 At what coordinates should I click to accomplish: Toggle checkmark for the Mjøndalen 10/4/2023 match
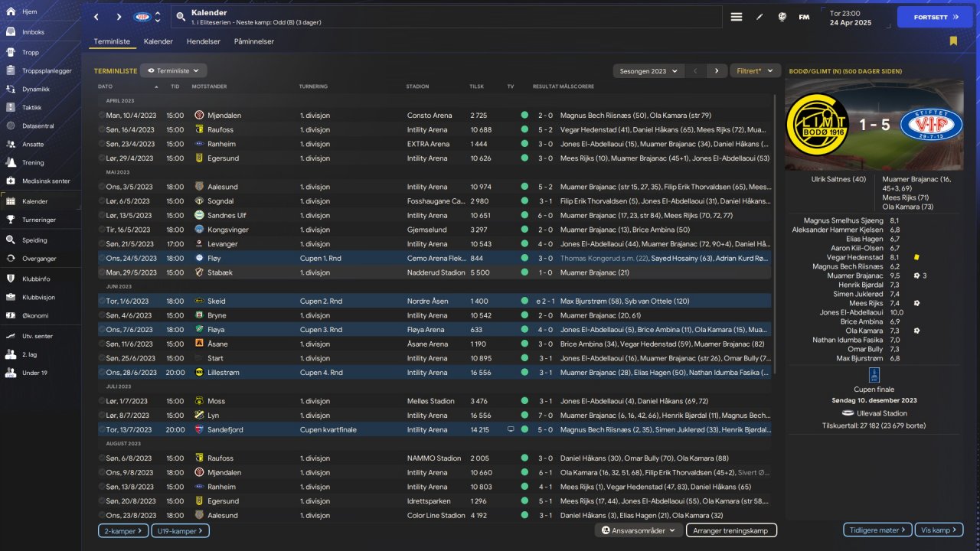[102, 116]
